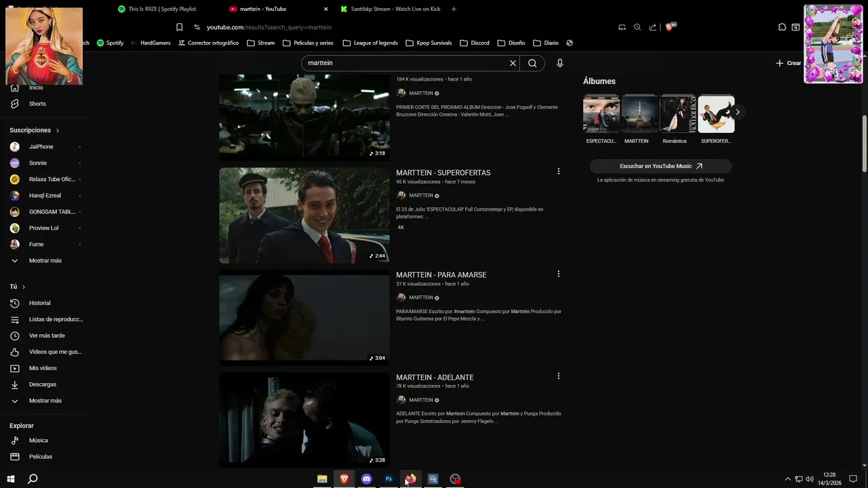This screenshot has height=488, width=868.
Task: Open the Suscripciones section chevron
Action: click(58, 130)
